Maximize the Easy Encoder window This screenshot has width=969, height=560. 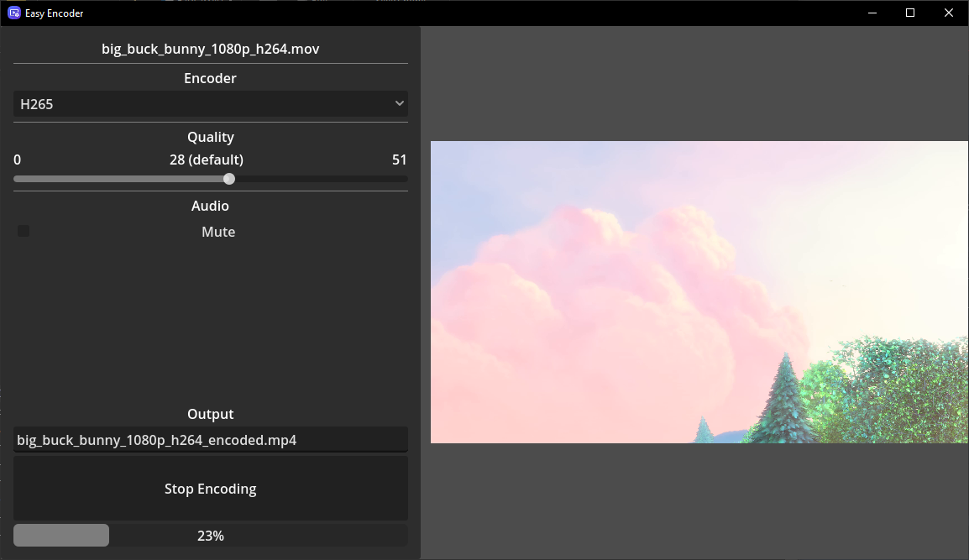(x=910, y=13)
